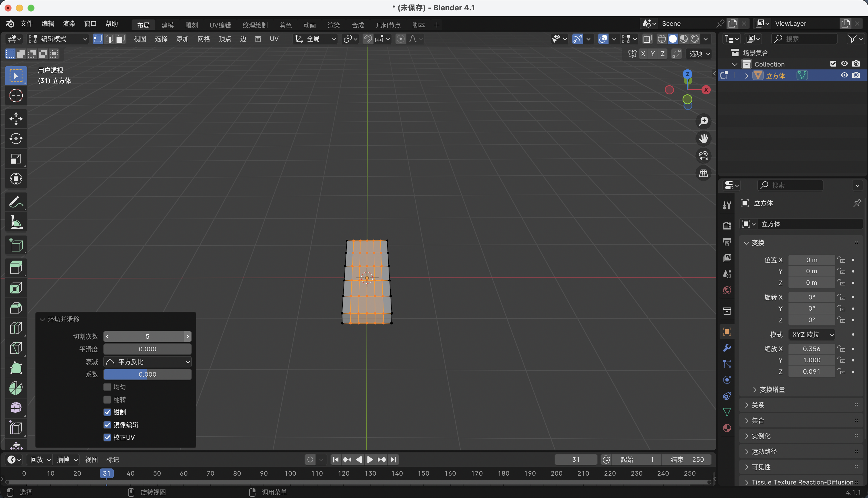The image size is (868, 498).
Task: Click the 缩放 X value field
Action: [811, 349]
